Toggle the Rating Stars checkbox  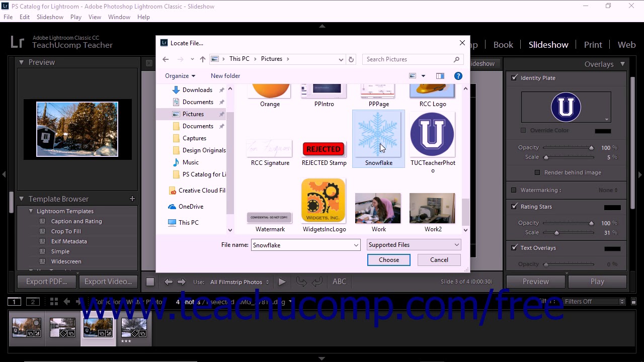coord(514,207)
